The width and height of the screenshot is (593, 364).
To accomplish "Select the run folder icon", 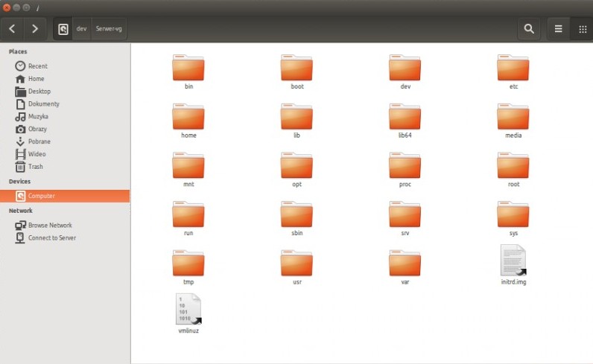I will click(188, 214).
